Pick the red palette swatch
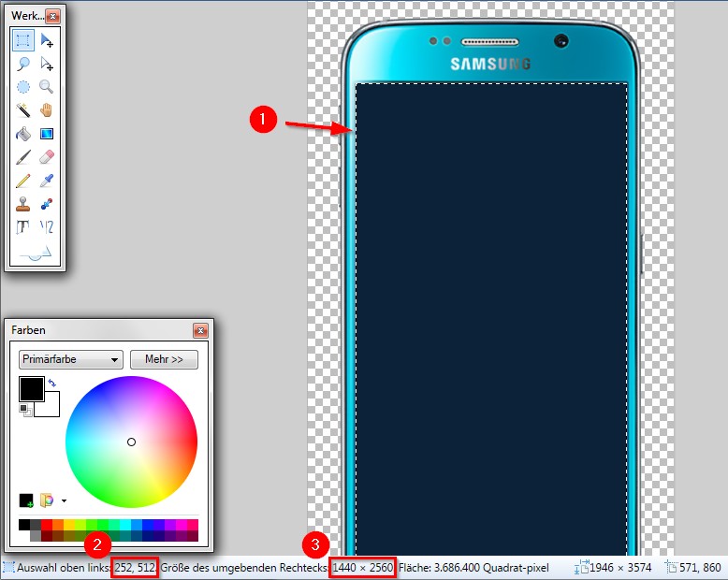This screenshot has height=580, width=728. 47,525
